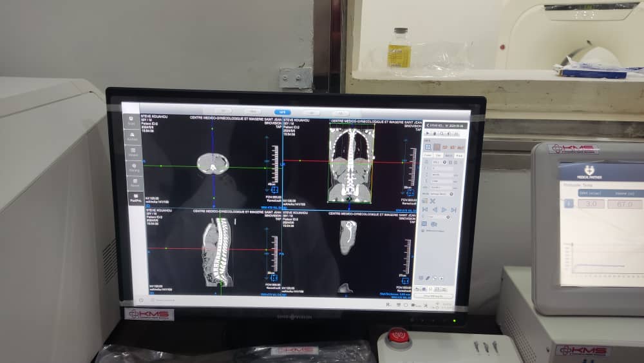Toggle the checkbox below the two blue icons
This screenshot has height=363, width=644.
(x=424, y=230)
